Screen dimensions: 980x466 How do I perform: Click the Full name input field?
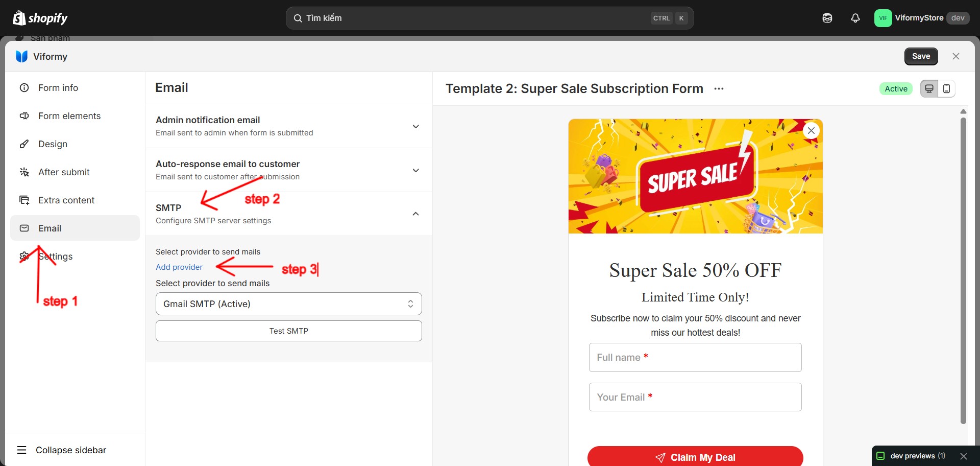pyautogui.click(x=695, y=357)
